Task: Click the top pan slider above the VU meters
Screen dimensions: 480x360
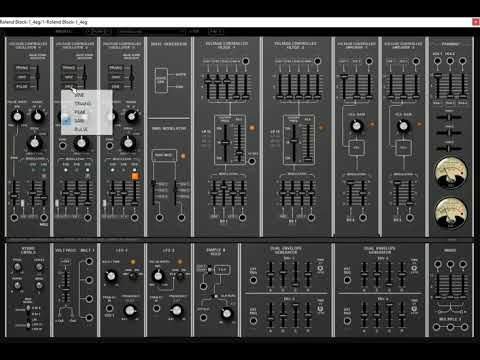Action: pos(449,117)
